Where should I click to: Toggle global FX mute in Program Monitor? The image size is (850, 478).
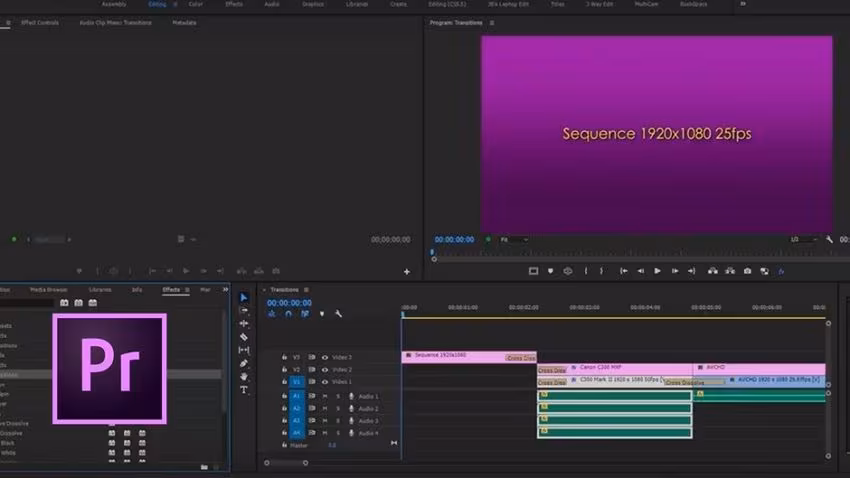point(781,271)
